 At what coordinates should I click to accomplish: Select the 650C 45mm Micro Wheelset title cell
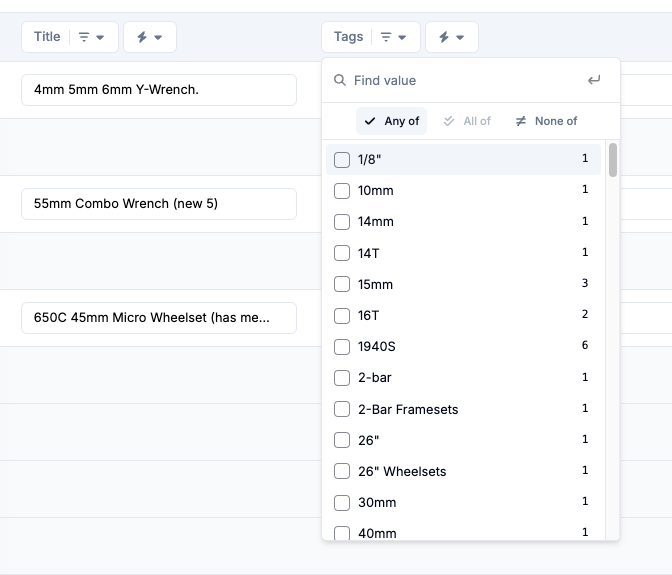click(x=158, y=318)
